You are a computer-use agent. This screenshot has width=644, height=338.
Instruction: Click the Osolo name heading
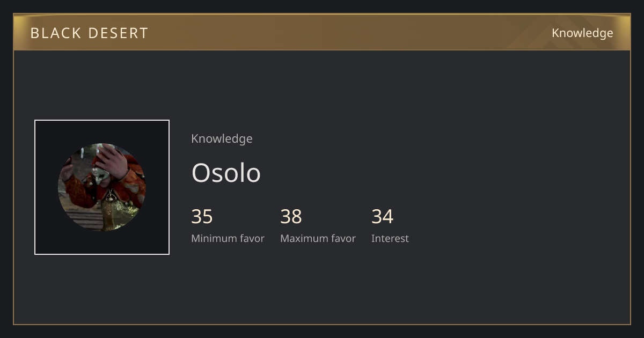[226, 173]
